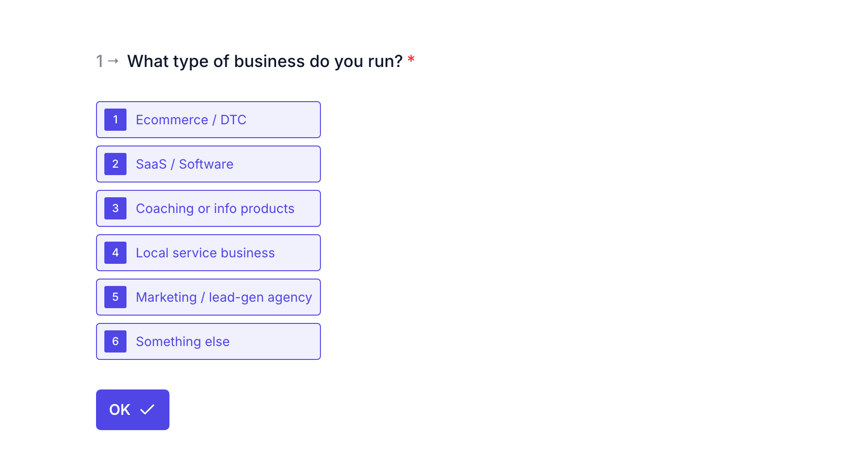Pick Coaching or info products option
Screen dimensions: 868x462
[x=208, y=208]
